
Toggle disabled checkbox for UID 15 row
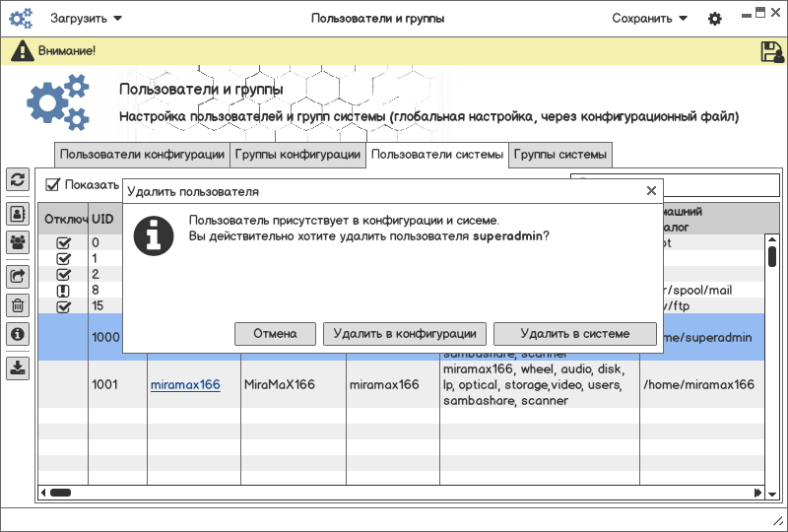click(x=64, y=306)
